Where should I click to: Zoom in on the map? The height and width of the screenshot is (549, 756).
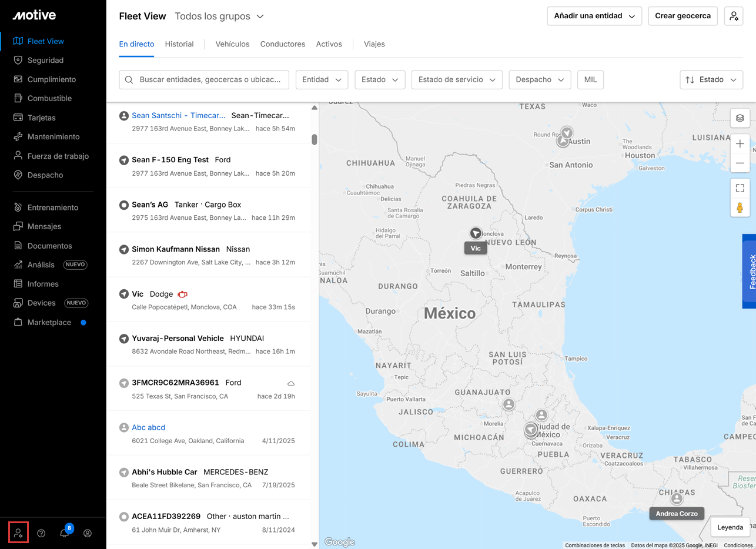(x=740, y=144)
